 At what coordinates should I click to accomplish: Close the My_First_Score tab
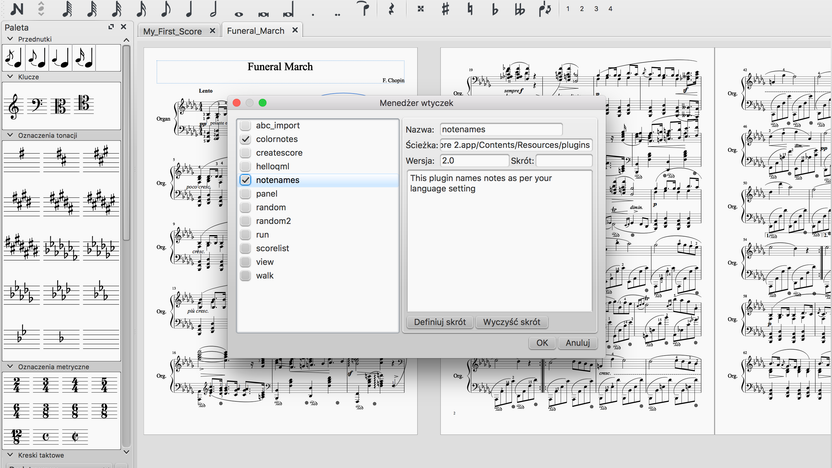(x=212, y=31)
